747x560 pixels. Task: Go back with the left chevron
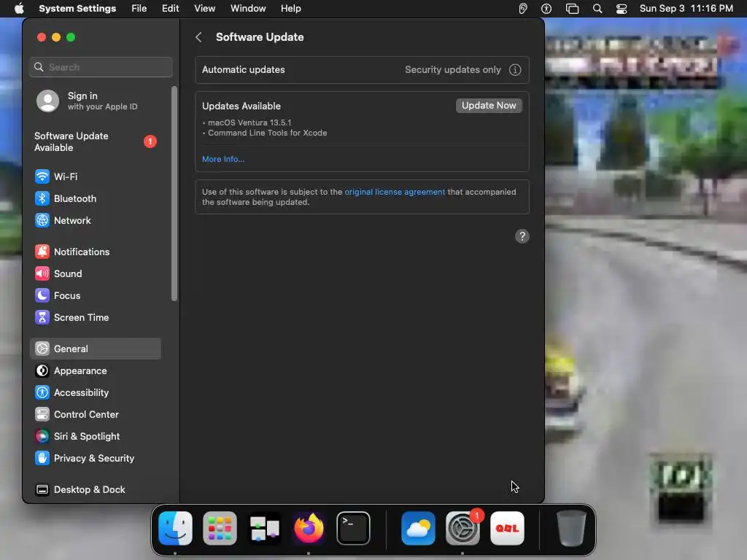(198, 37)
